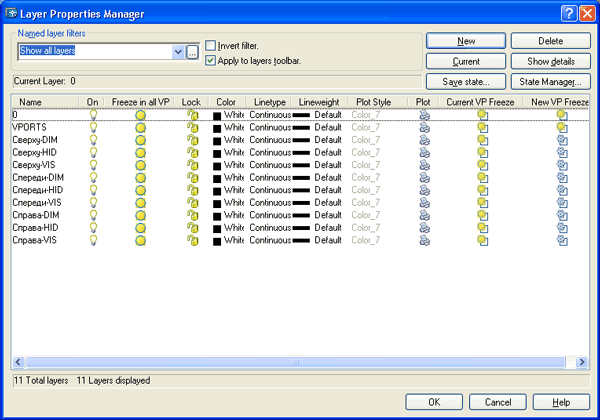
Task: Open Linetype Continuous for Сверху-VIS layer
Action: click(270, 165)
